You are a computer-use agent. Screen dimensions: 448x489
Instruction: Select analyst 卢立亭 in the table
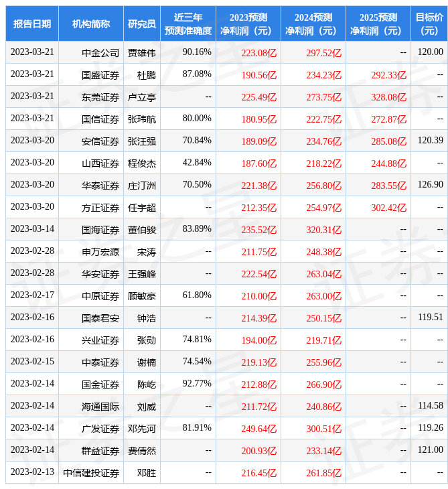tap(142, 97)
